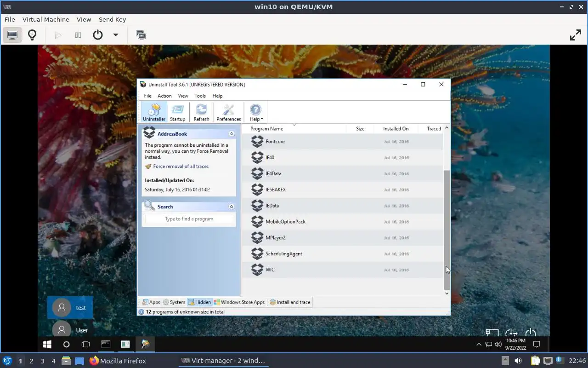Sort by Program Name column header
Screen dimensions: 588x368
[294, 129]
